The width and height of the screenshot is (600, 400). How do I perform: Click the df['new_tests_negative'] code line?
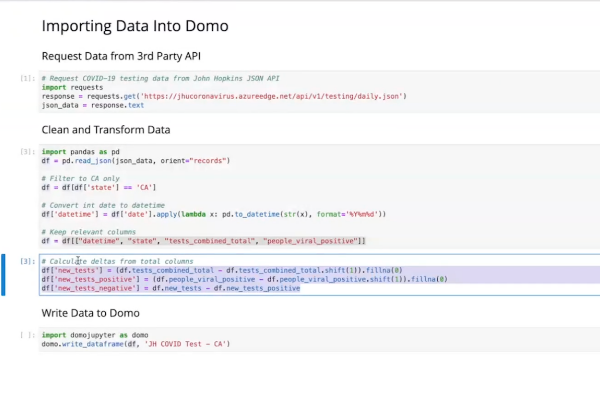point(170,288)
